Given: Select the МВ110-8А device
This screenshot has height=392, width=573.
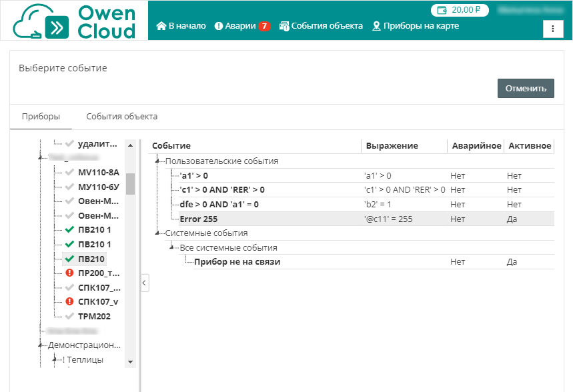Looking at the screenshot, I should coord(99,172).
